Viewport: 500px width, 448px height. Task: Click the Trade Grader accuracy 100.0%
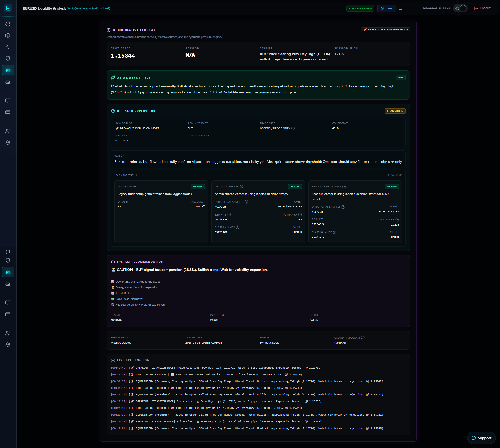tap(200, 207)
